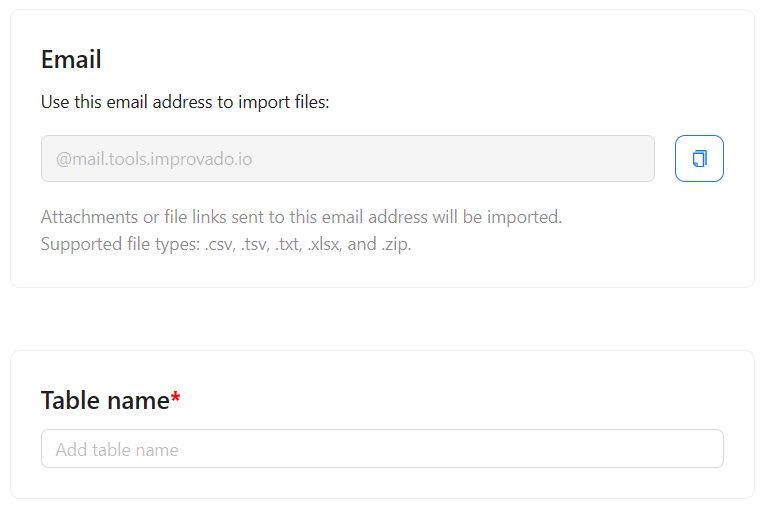The height and width of the screenshot is (508, 769).
Task: Click the '.tsv' file type text
Action: pos(255,244)
